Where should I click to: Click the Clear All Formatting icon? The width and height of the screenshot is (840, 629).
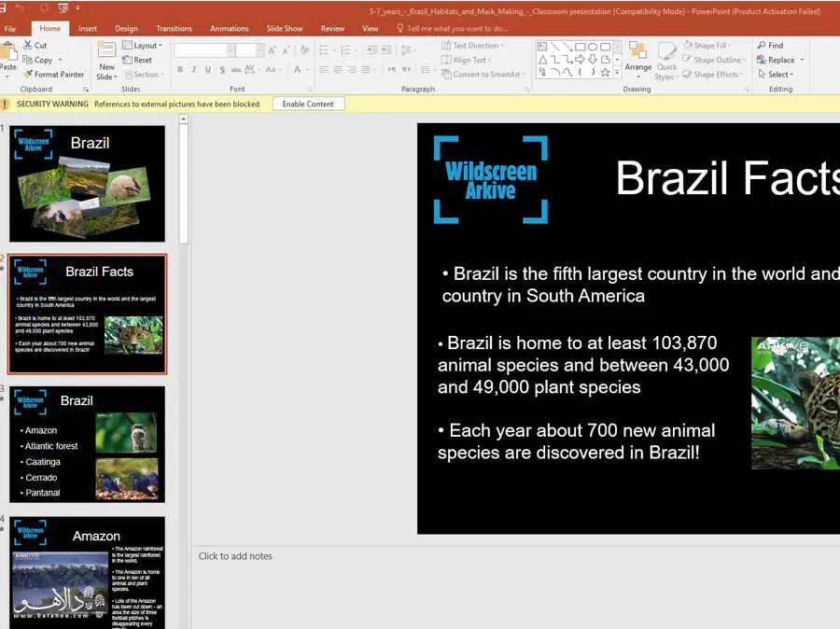click(304, 50)
